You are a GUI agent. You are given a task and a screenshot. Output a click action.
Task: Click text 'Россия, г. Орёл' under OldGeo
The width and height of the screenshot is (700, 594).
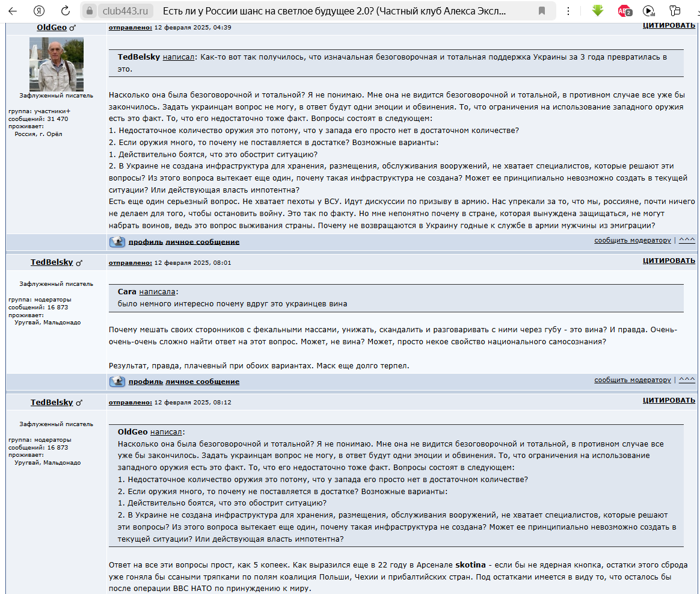(x=38, y=134)
